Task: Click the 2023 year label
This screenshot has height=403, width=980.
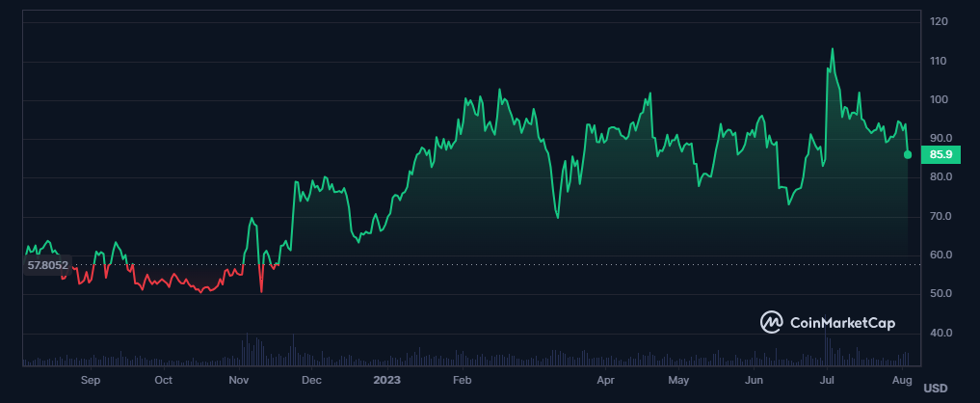Action: tap(386, 380)
